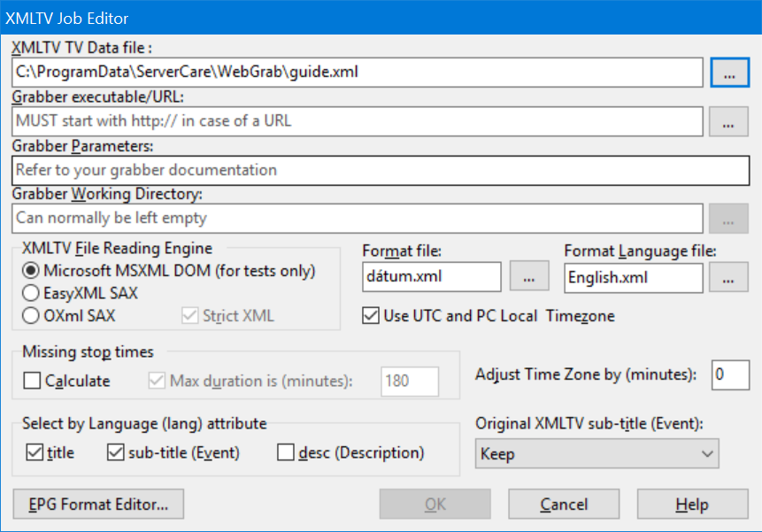The height and width of the screenshot is (532, 762).
Task: Open the EPG Format Editor
Action: 98,505
